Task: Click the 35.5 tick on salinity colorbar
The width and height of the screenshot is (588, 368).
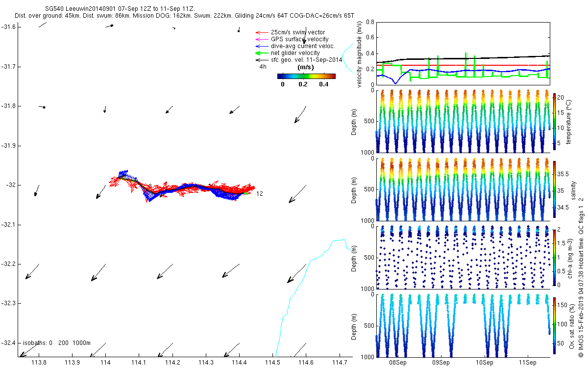Action: pyautogui.click(x=564, y=174)
